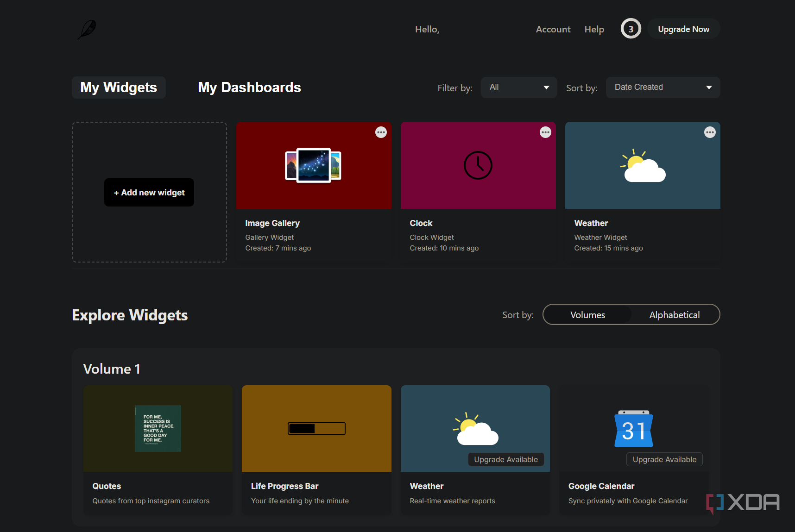This screenshot has height=532, width=795.
Task: Click the Google Calendar 31 icon
Action: point(634,429)
